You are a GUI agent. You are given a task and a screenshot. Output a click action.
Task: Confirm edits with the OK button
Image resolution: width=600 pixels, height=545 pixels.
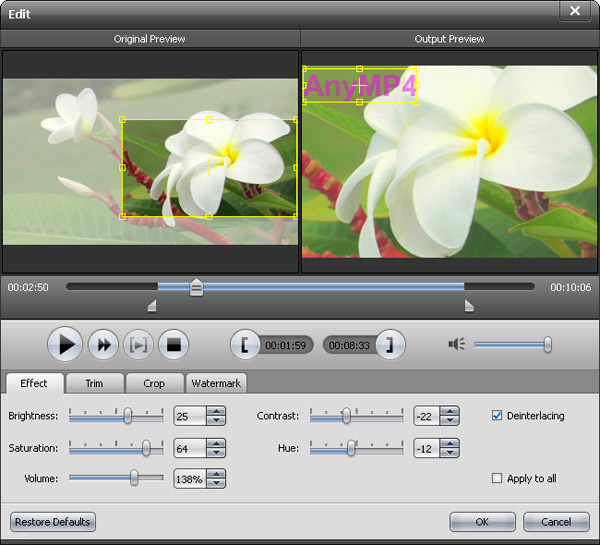(482, 522)
